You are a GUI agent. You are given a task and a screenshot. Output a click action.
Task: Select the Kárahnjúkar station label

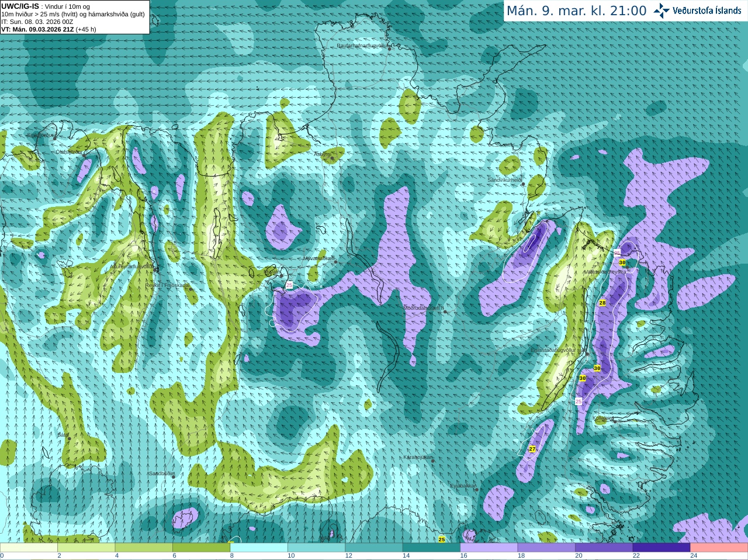417,457
